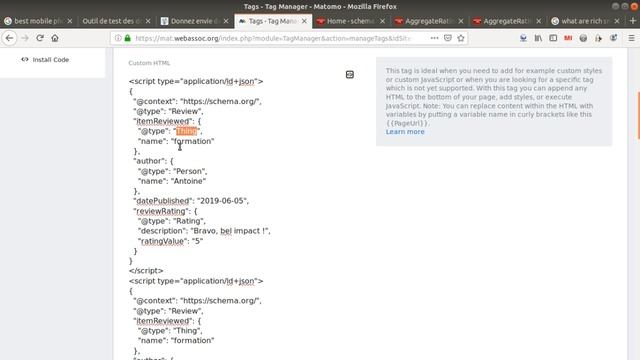Open the browser Home page
The image size is (640, 360).
(x=55, y=38)
